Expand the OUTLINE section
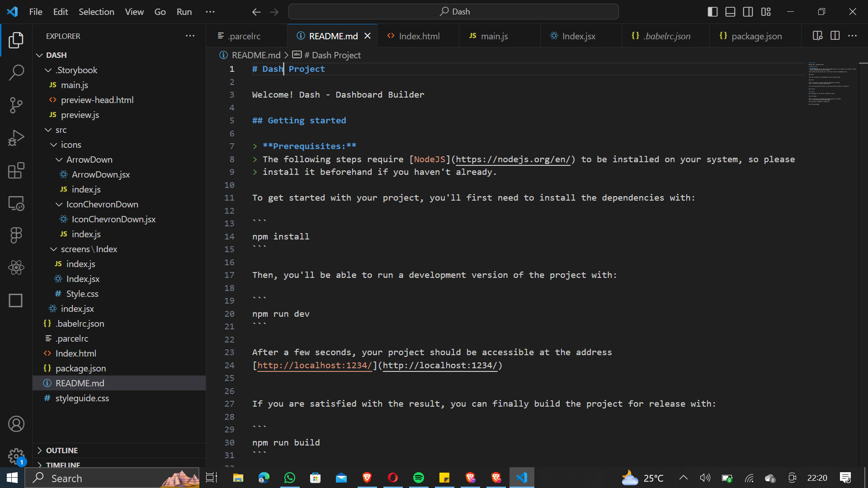The width and height of the screenshot is (868, 488). (x=62, y=450)
